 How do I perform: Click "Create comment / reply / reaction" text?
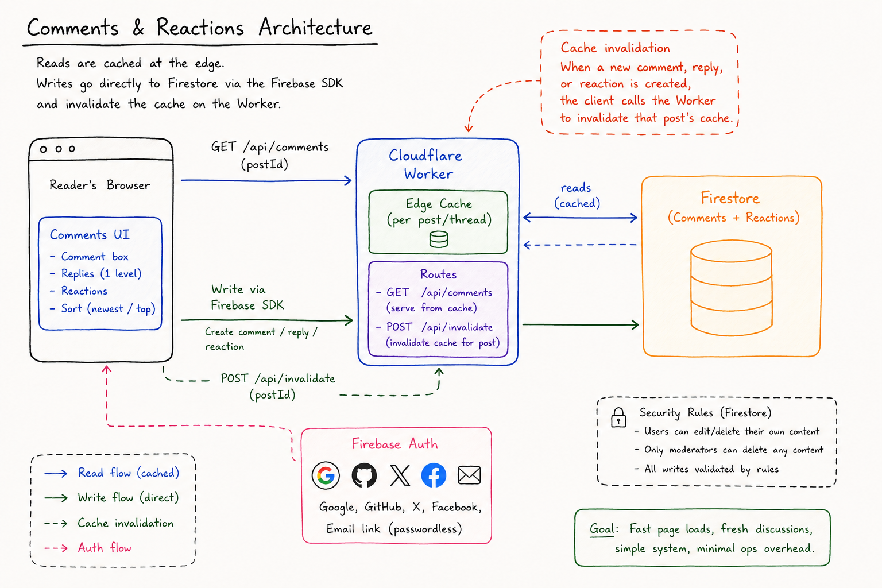(x=261, y=339)
